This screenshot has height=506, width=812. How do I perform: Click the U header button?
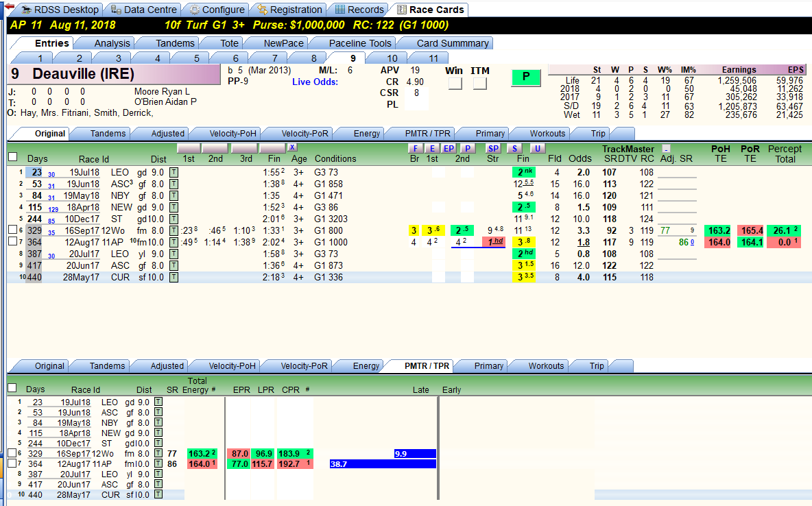pyautogui.click(x=538, y=149)
